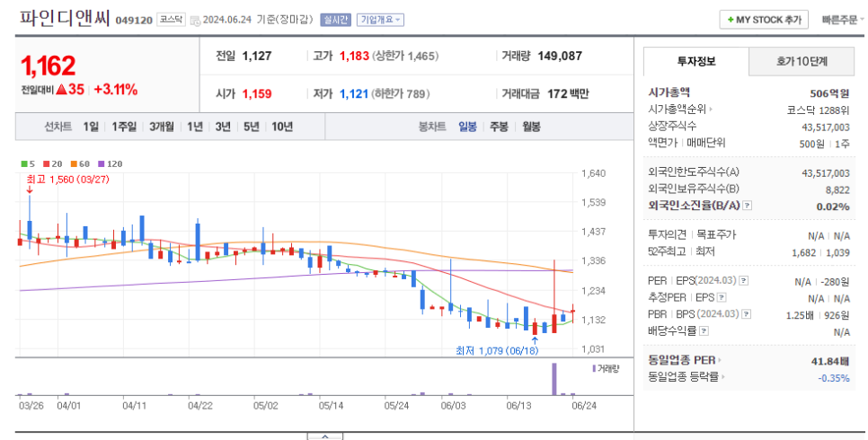This screenshot has width=868, height=440.
Task: Open help icon next to PBR BPS
Action: tap(746, 313)
